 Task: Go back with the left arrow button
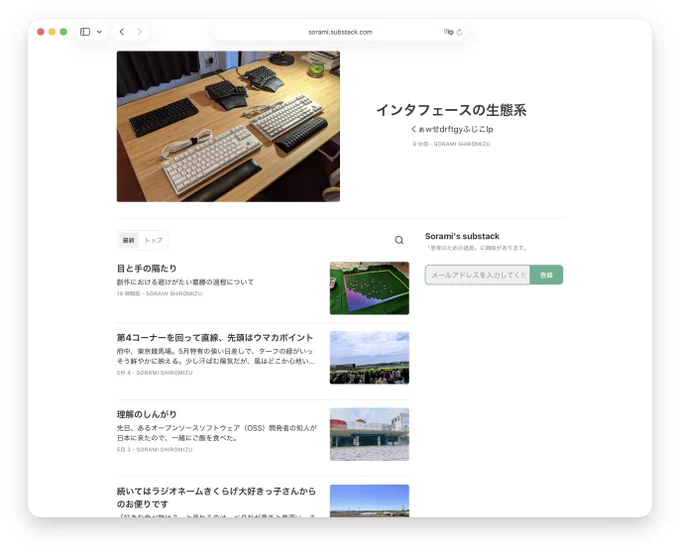tap(122, 32)
